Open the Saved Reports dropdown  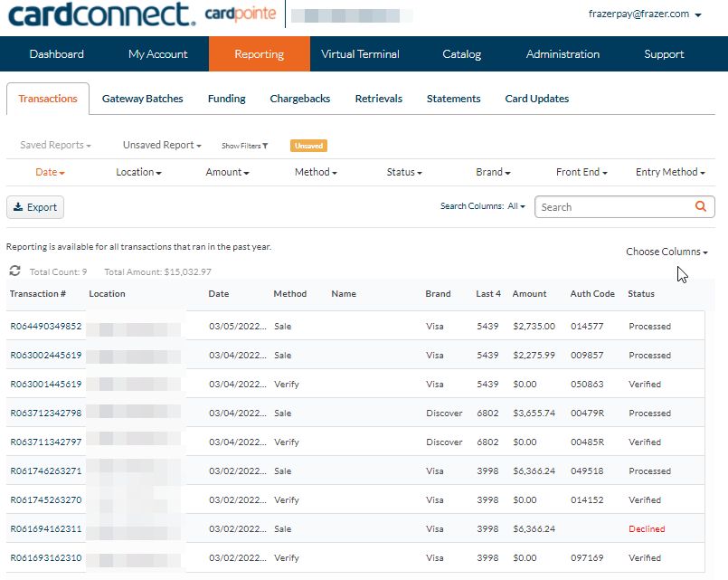pos(55,145)
